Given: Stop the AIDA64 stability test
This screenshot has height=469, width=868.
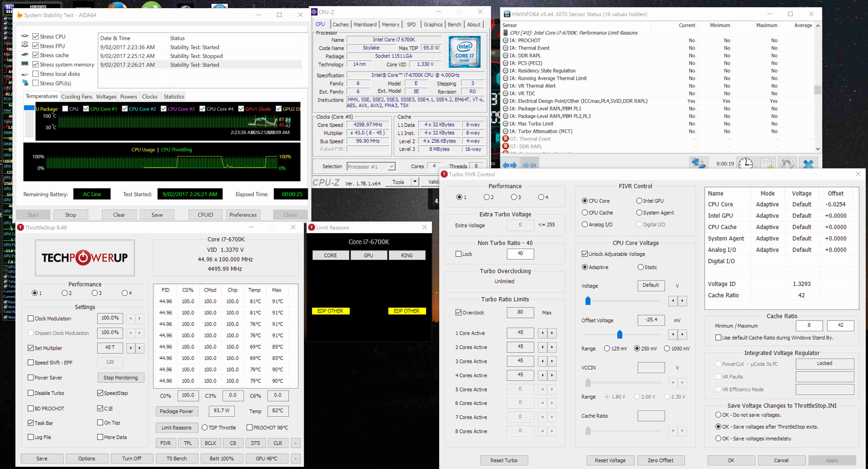Looking at the screenshot, I should click(71, 215).
